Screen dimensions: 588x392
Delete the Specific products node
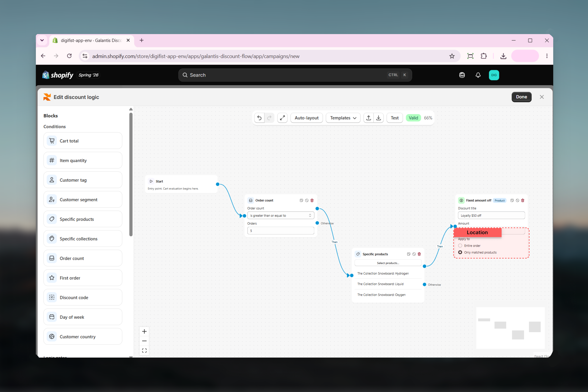[419, 254]
